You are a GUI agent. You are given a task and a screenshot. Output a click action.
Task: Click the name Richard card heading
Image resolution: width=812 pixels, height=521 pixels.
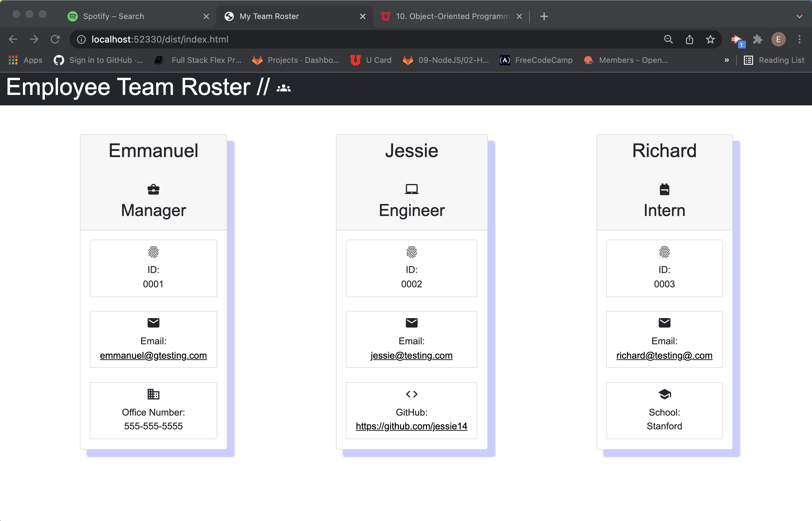(x=664, y=151)
